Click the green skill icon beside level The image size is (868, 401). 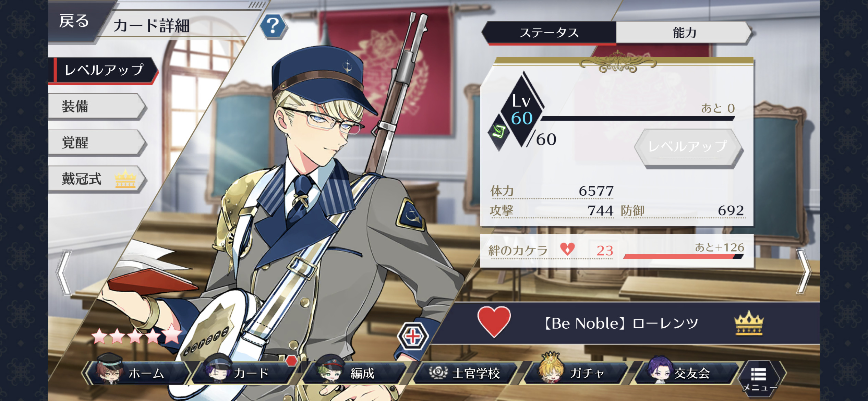pyautogui.click(x=499, y=131)
